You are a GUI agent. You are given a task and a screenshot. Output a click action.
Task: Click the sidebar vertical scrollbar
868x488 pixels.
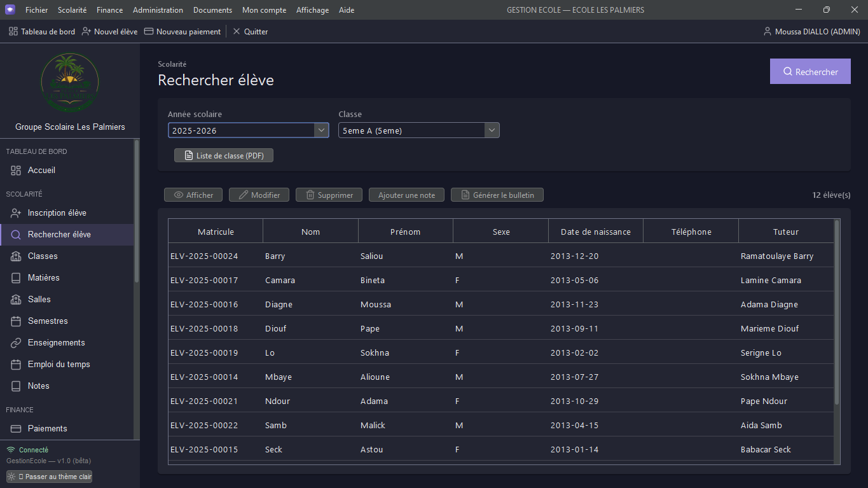pos(137,210)
